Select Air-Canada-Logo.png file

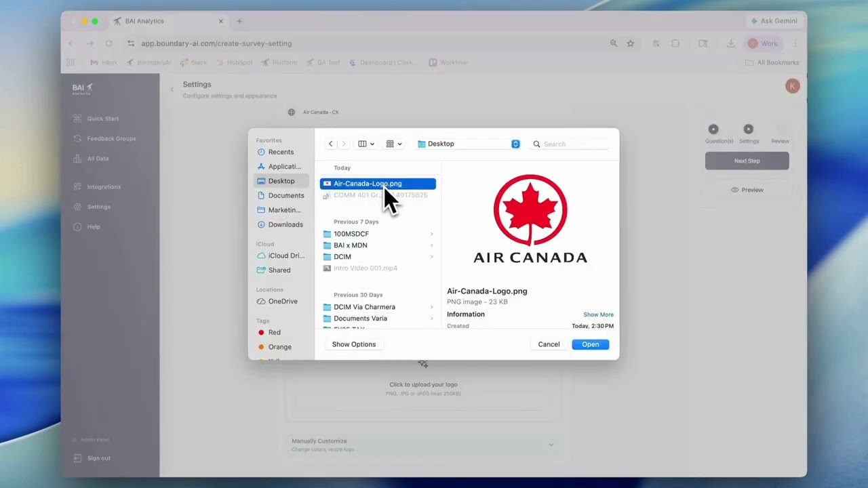pos(378,184)
